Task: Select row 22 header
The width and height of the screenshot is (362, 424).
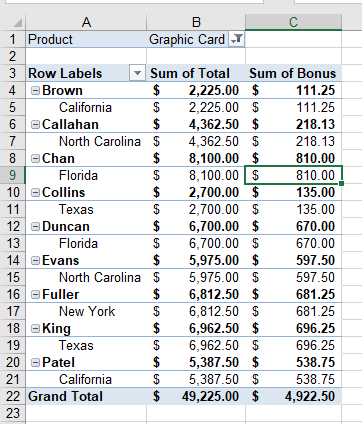Action: (13, 396)
